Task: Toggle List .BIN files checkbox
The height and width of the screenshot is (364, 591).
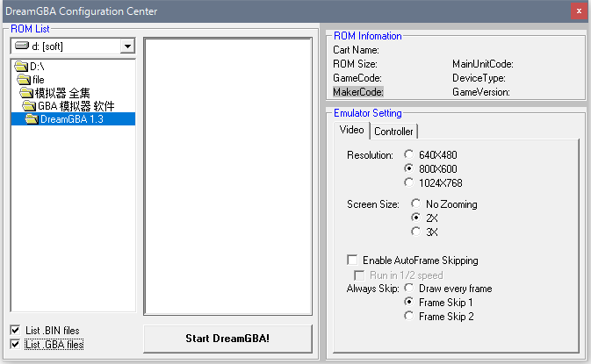Action: (x=18, y=331)
